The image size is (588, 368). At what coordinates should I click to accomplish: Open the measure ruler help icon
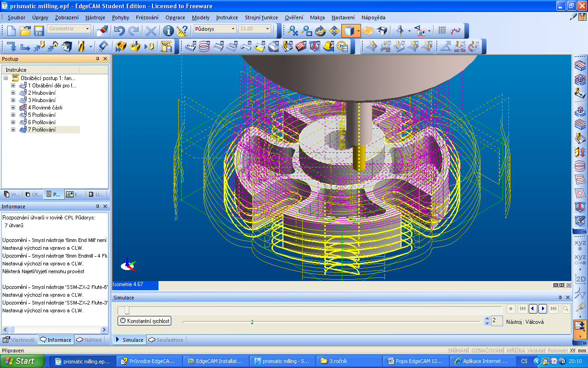pyautogui.click(x=182, y=31)
